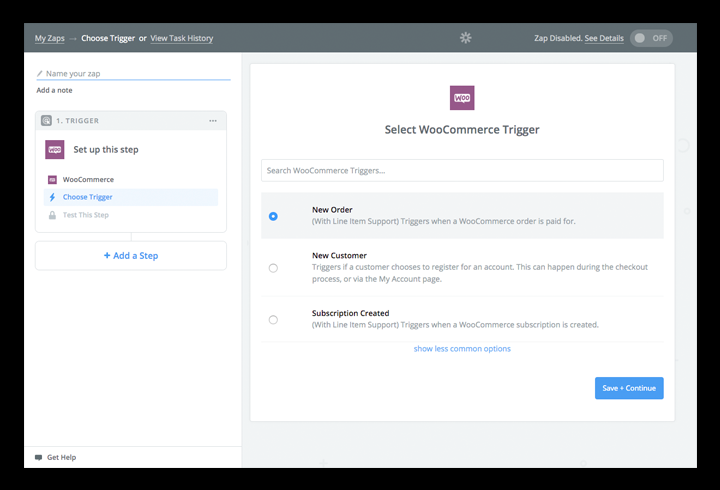The image size is (720, 490).
Task: Click the Get Help chat bubble icon
Action: coord(39,457)
